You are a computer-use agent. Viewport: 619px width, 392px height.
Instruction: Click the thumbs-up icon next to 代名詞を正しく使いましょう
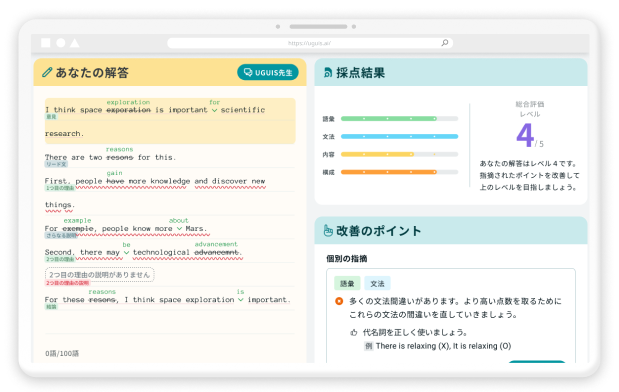354,332
